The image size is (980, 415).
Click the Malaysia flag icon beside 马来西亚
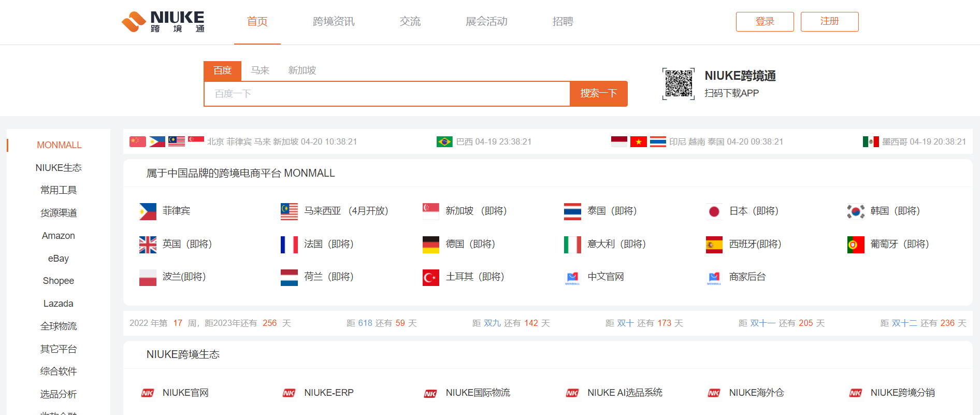click(289, 211)
